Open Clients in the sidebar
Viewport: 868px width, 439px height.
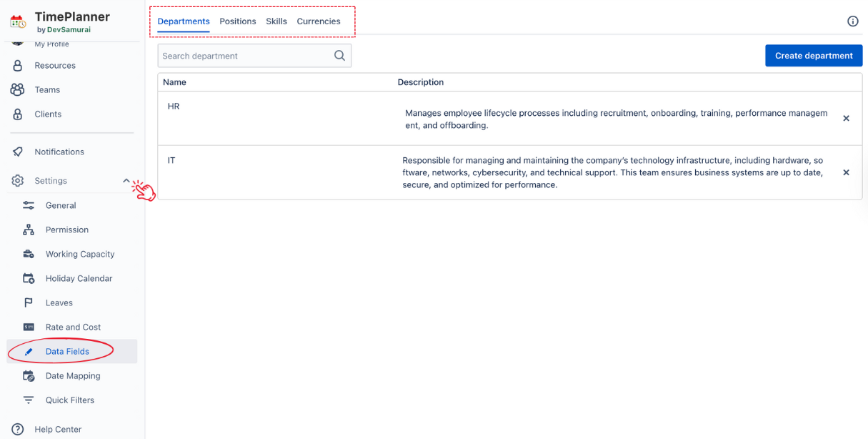click(x=48, y=114)
